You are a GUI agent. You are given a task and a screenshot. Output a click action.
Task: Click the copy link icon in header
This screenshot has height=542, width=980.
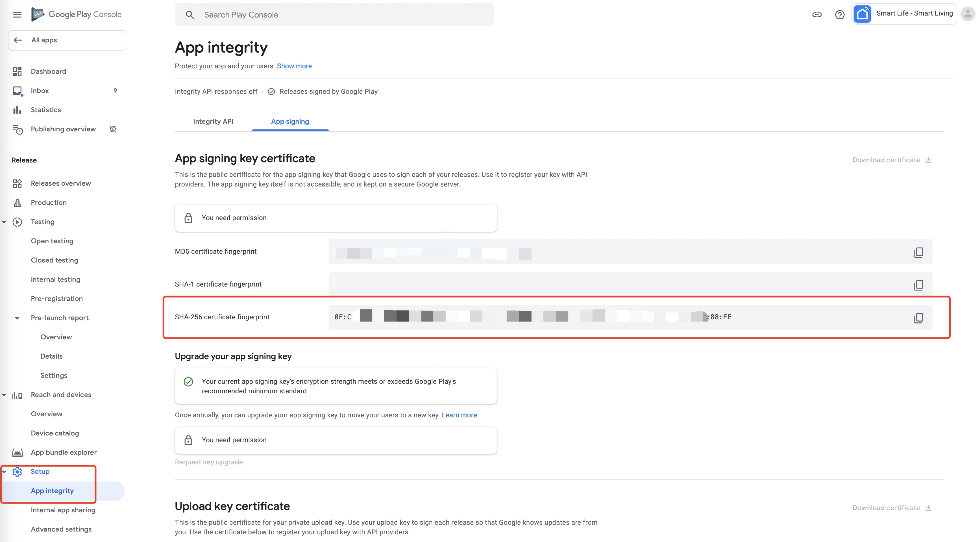(x=817, y=14)
